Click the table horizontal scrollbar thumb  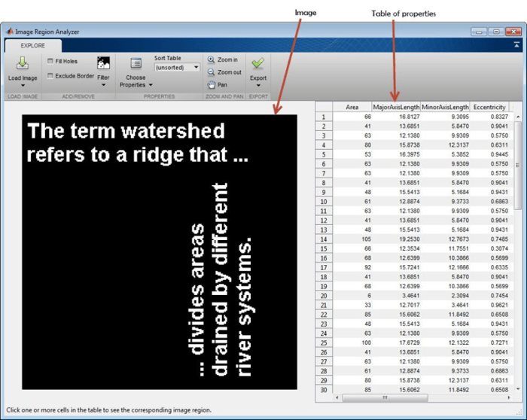(x=385, y=397)
